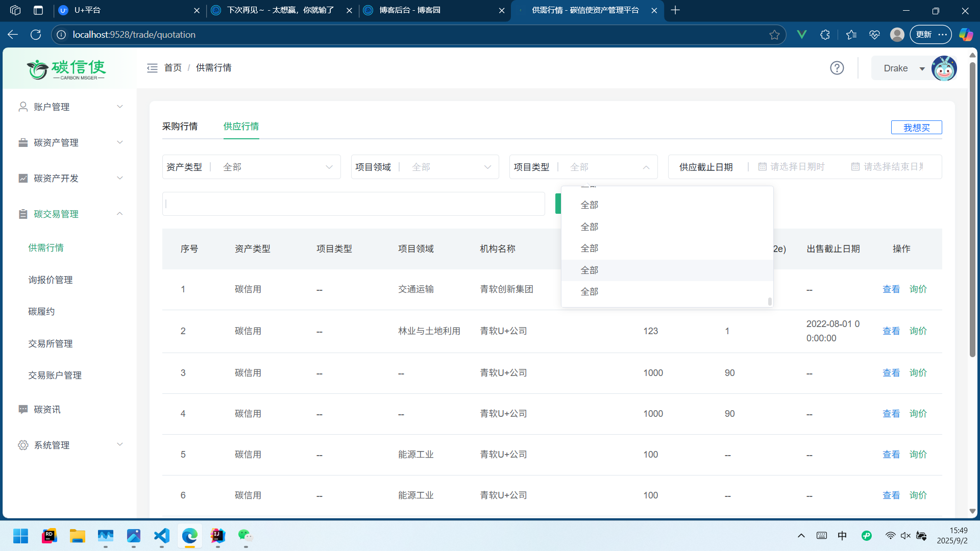The image size is (980, 551).
Task: Click 询价 link for row 2
Action: coord(918,331)
